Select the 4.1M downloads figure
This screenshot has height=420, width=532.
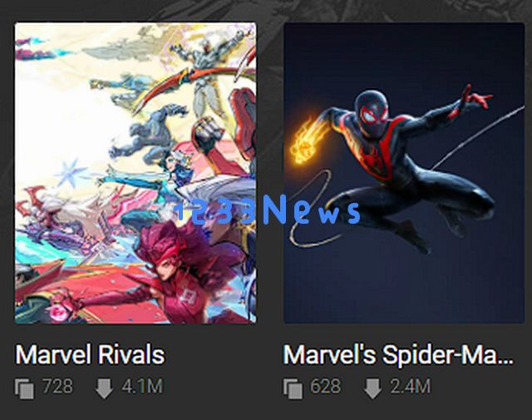(142, 387)
